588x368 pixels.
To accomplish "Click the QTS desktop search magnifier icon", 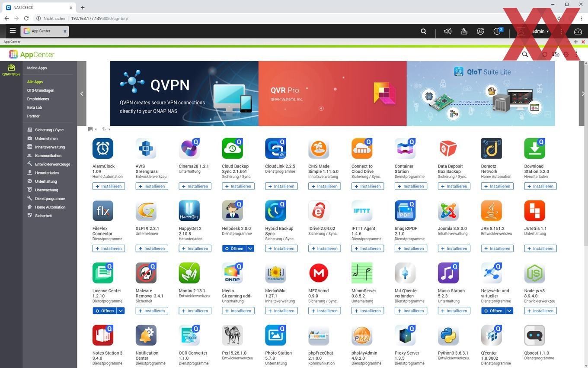I will pos(424,31).
